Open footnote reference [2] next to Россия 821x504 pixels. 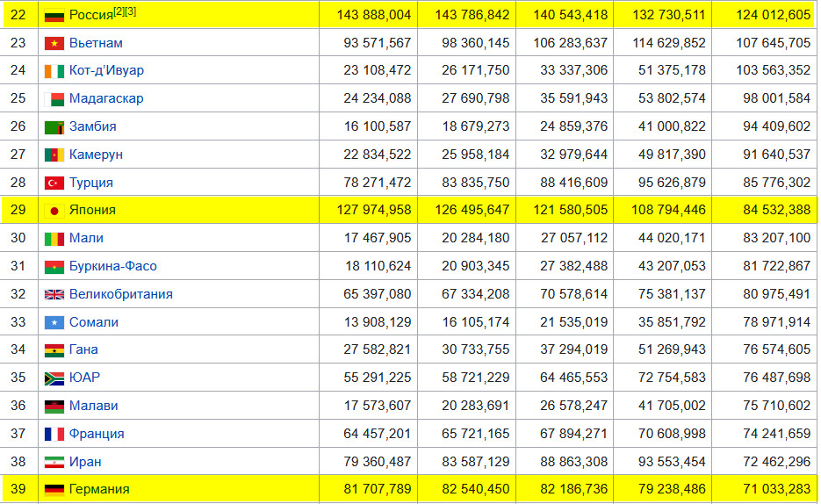tap(119, 11)
